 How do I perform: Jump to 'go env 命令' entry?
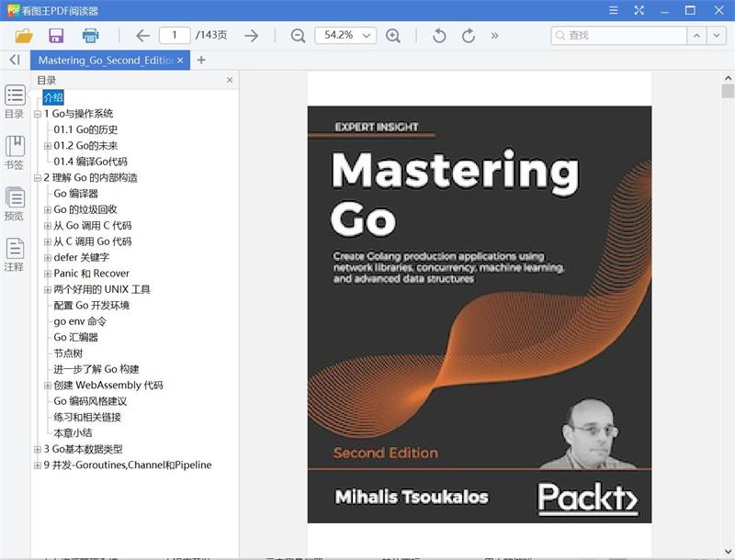pyautogui.click(x=80, y=321)
